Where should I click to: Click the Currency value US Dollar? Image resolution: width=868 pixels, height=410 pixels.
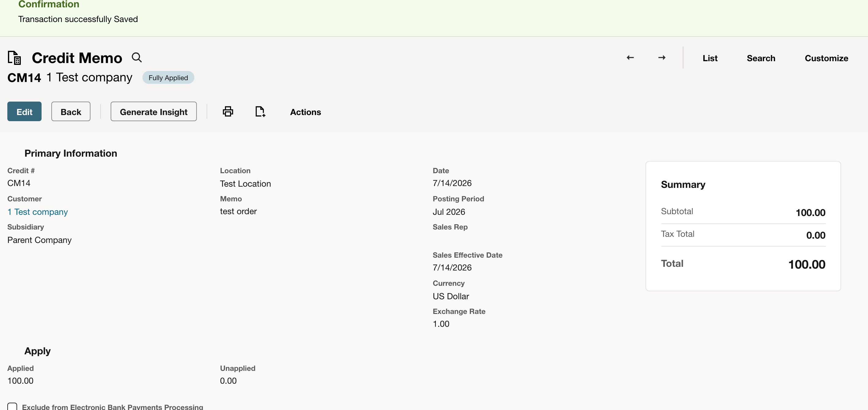pyautogui.click(x=451, y=296)
